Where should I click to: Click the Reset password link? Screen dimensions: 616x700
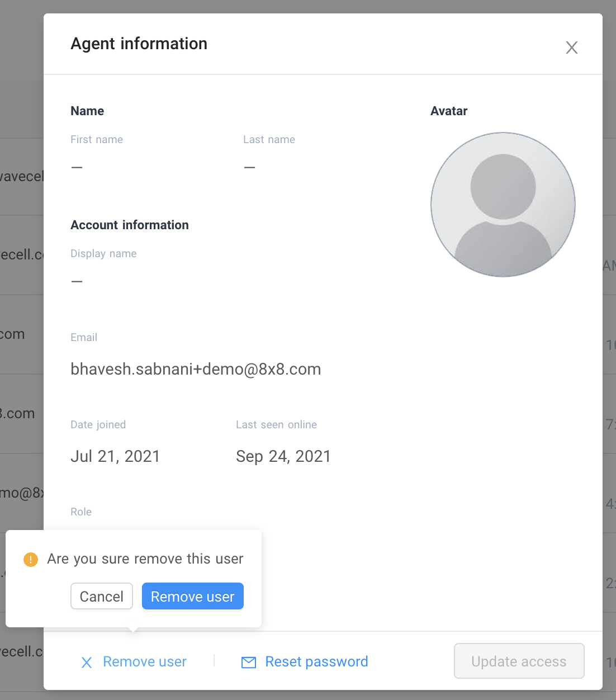click(x=316, y=662)
